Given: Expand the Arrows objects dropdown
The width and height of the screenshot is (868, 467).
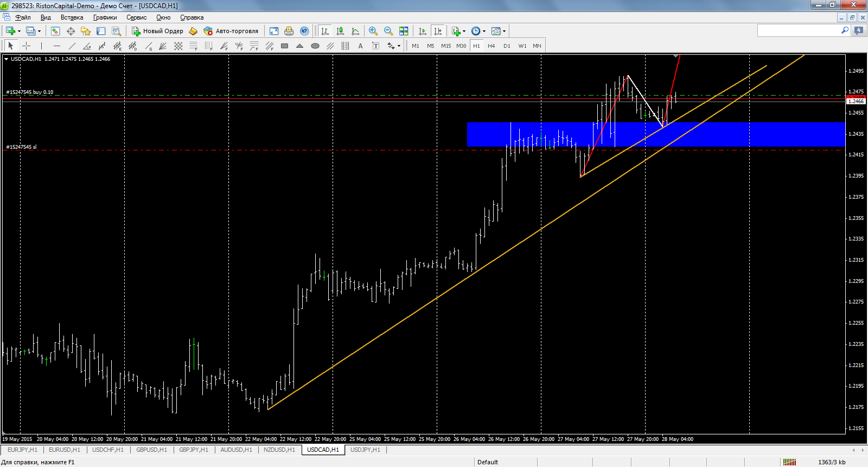Looking at the screenshot, I should click(399, 46).
